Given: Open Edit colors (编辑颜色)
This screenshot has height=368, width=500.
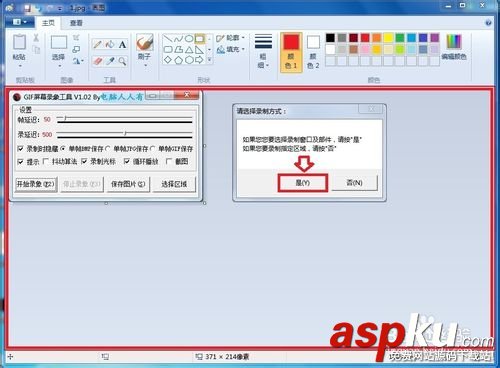Looking at the screenshot, I should click(x=454, y=47).
